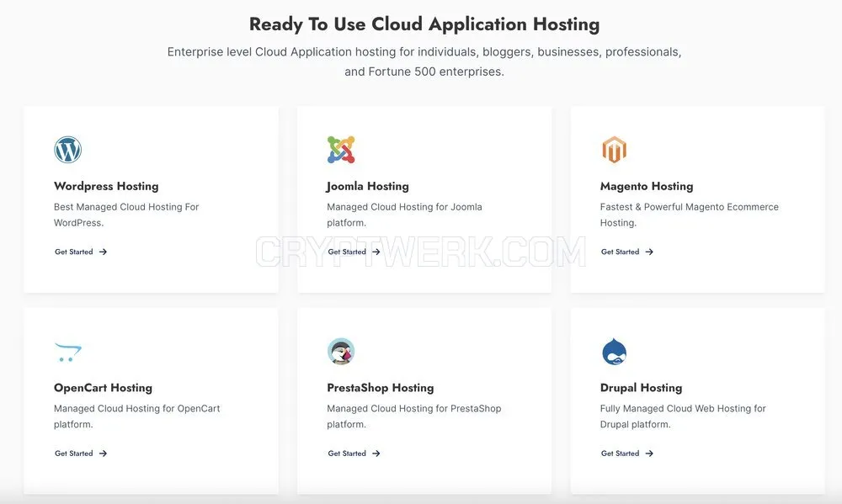Screen dimensions: 842x504
Task: Select Get Started link under Drupal Hosting
Action: click(x=627, y=454)
